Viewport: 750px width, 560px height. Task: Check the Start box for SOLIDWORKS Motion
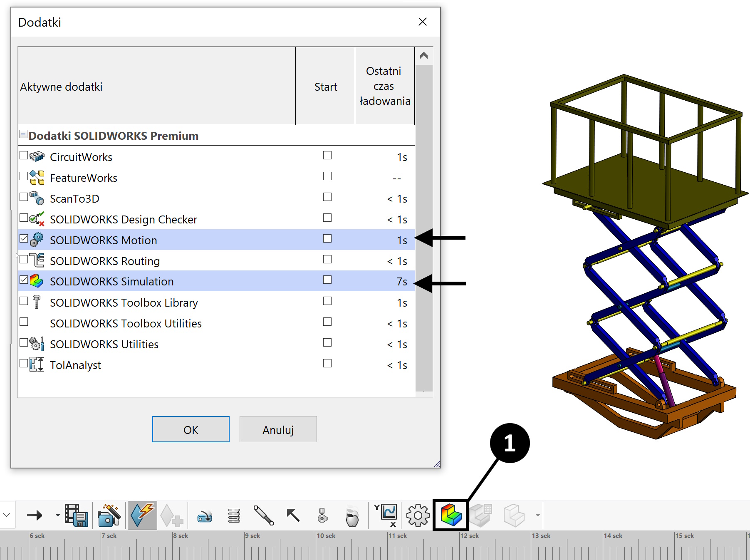tap(327, 238)
